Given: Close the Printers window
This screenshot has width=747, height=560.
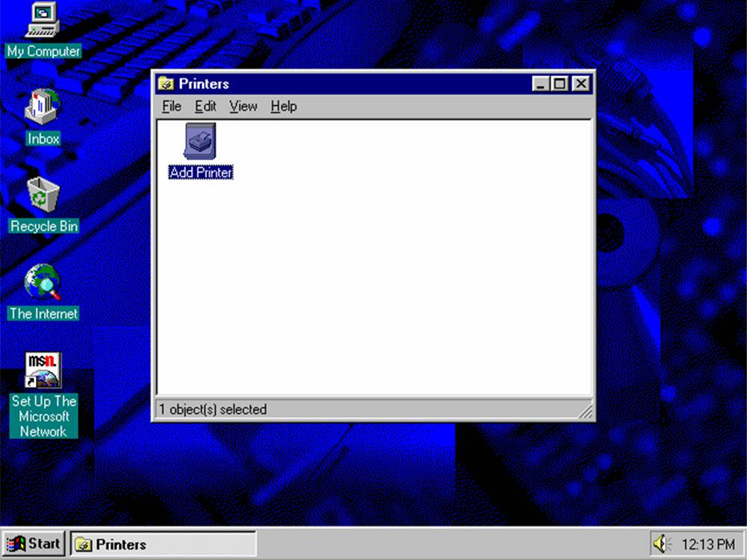Looking at the screenshot, I should [580, 84].
